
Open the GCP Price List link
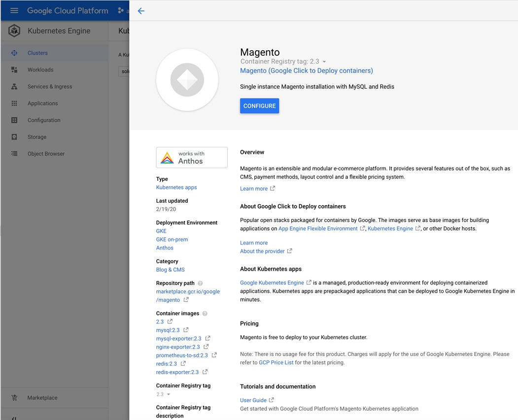coord(276,362)
